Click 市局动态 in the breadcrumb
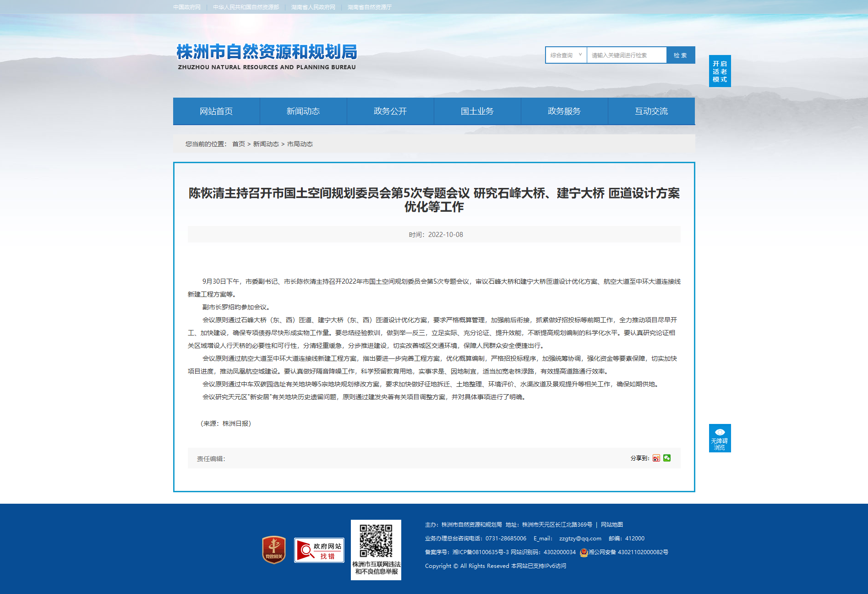This screenshot has height=594, width=868. point(300,144)
